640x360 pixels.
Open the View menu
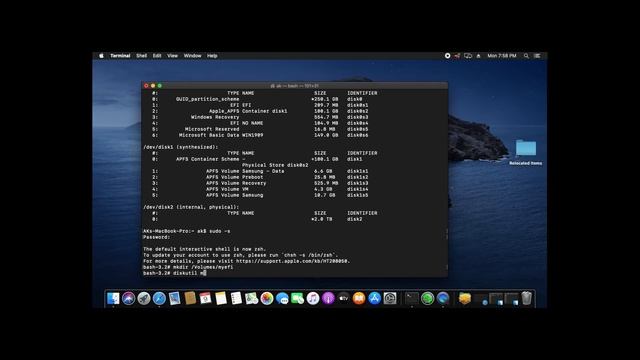click(x=172, y=56)
